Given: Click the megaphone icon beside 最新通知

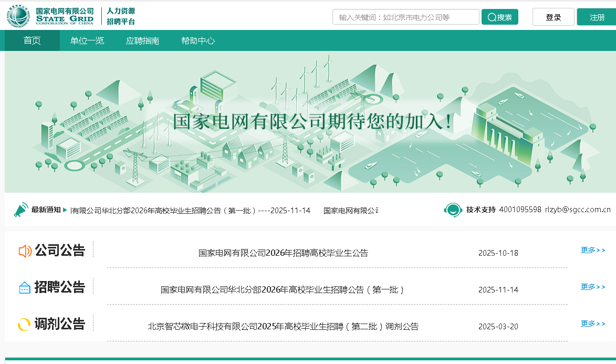Looking at the screenshot, I should 21,210.
